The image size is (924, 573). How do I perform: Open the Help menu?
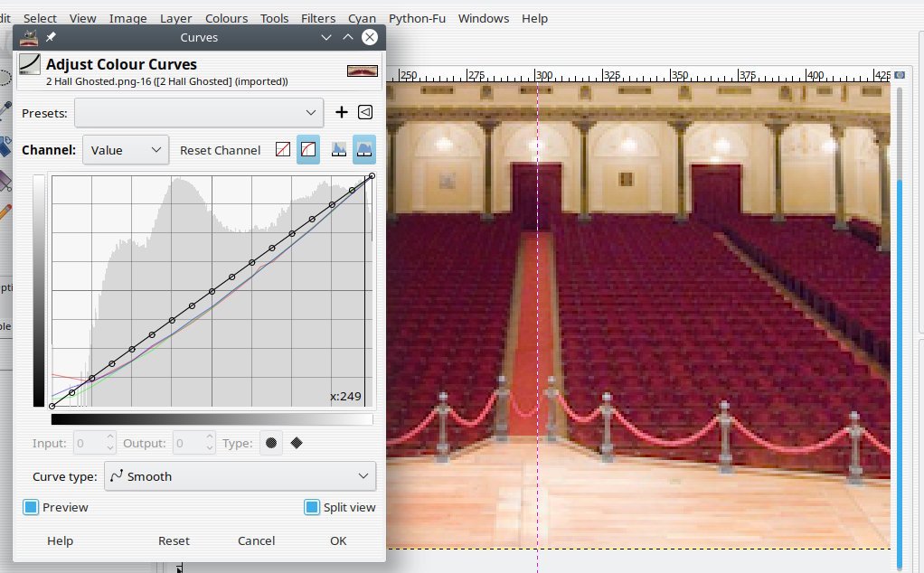534,18
